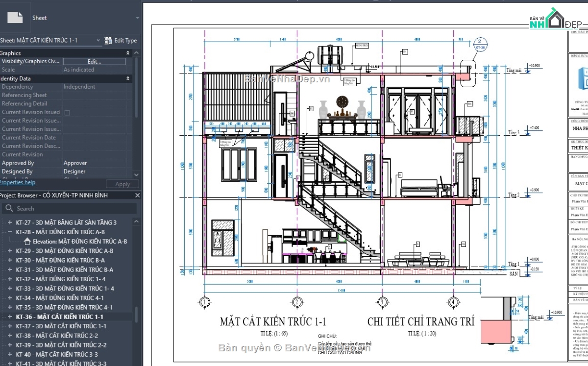Click the Project Browser search magnifier icon
Viewport: 588px width, 366px height.
pos(9,208)
